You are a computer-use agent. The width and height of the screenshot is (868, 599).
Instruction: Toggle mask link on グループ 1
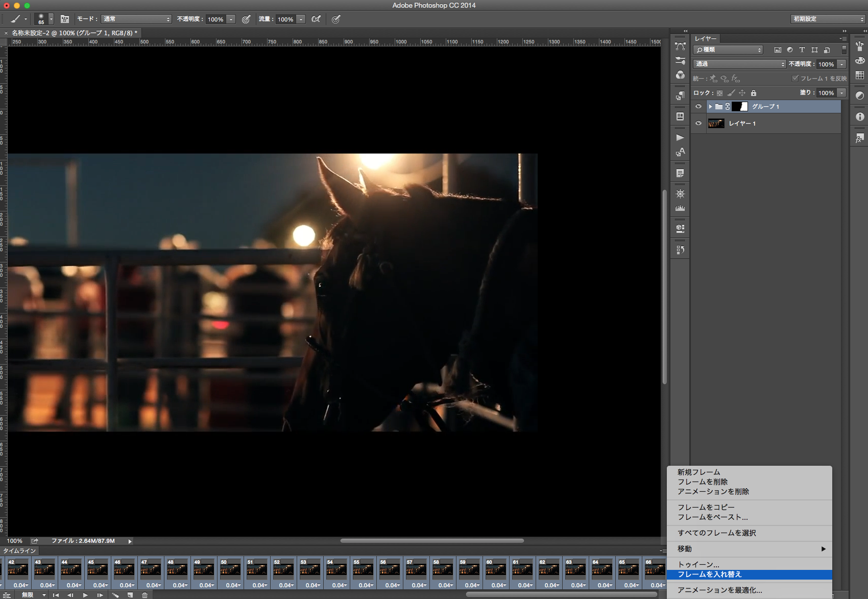pos(728,106)
